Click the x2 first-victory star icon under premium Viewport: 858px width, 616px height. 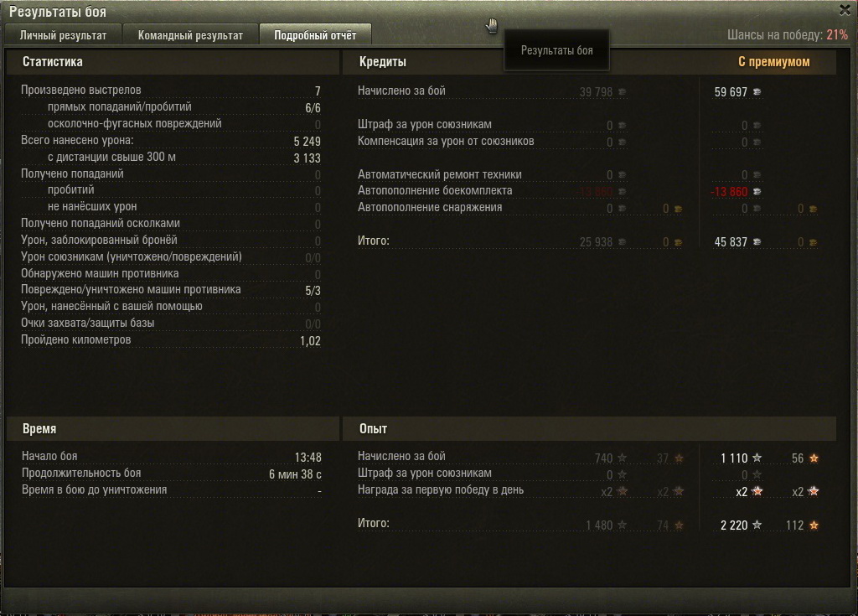[757, 491]
